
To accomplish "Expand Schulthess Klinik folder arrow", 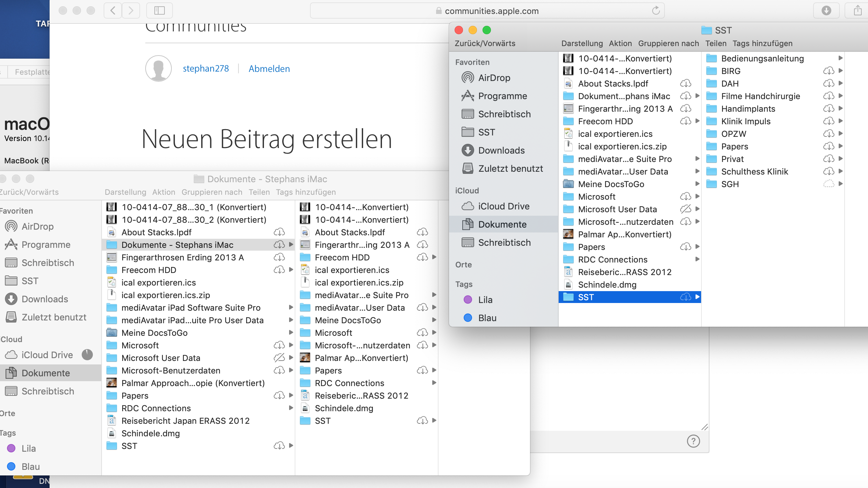I will (841, 171).
